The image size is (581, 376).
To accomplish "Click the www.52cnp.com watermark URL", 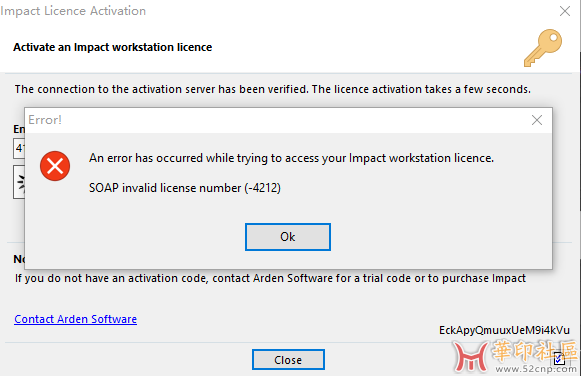I will 536,369.
